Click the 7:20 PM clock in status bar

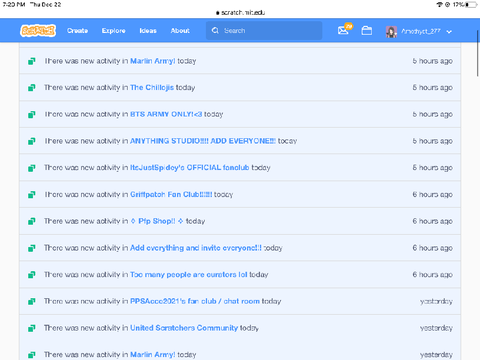(x=14, y=4)
